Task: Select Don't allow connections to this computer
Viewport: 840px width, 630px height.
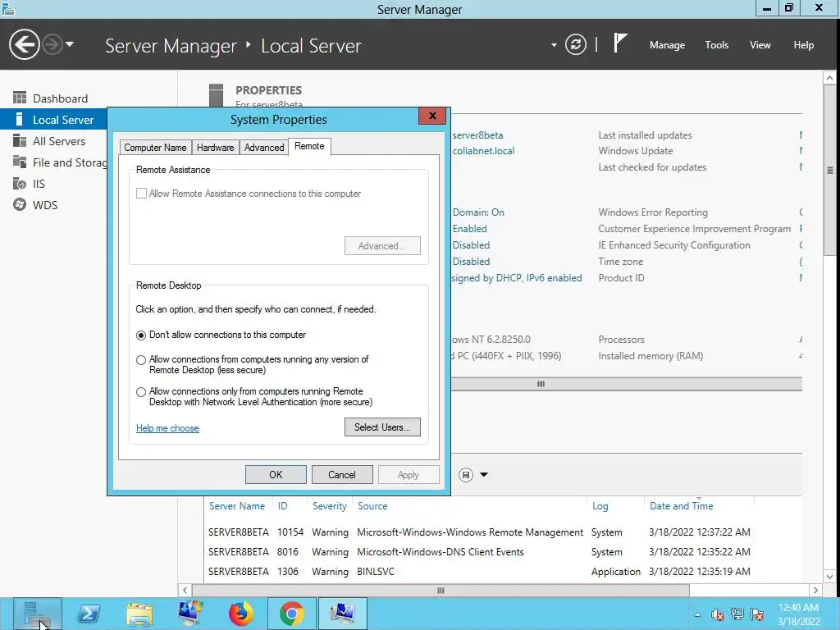Action: pyautogui.click(x=141, y=336)
